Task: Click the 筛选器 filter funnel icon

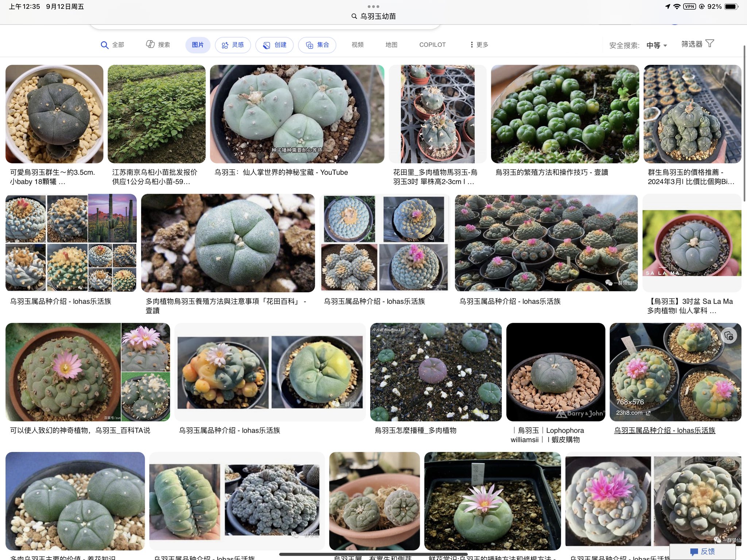Action: pyautogui.click(x=709, y=44)
